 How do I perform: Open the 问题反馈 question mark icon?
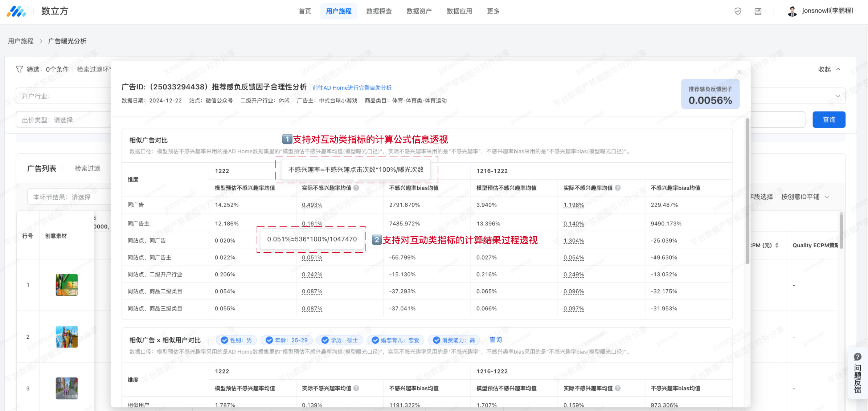(x=857, y=357)
